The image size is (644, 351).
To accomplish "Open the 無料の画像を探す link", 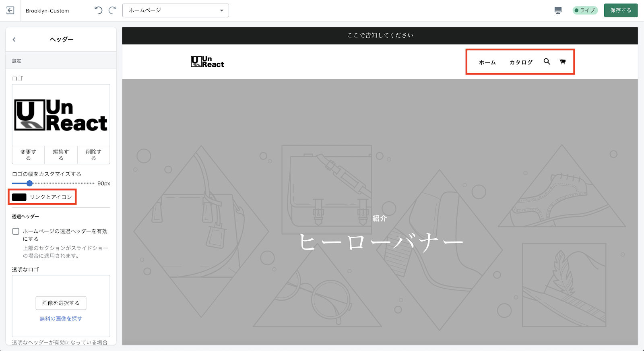I will point(61,318).
